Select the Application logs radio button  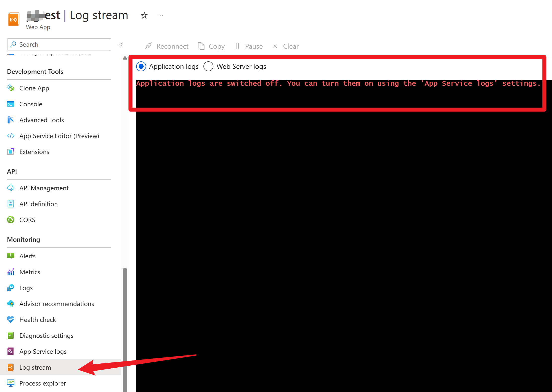coord(141,67)
